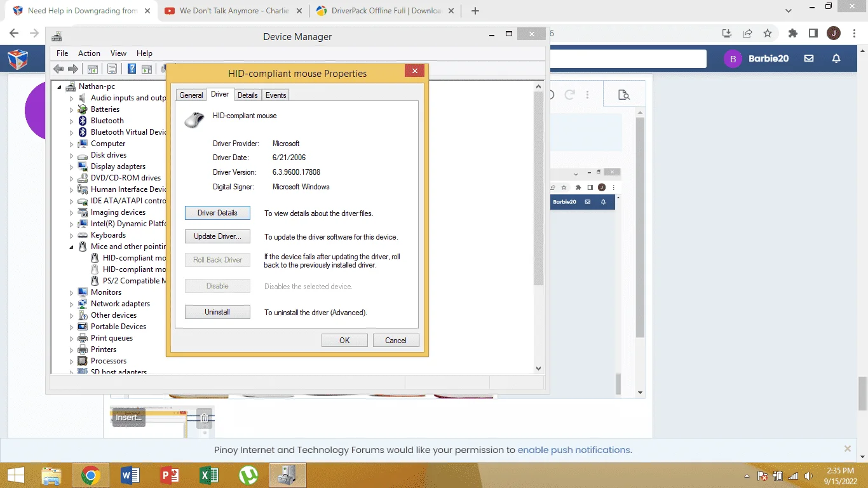Expand the Bluetooth category

(x=72, y=121)
